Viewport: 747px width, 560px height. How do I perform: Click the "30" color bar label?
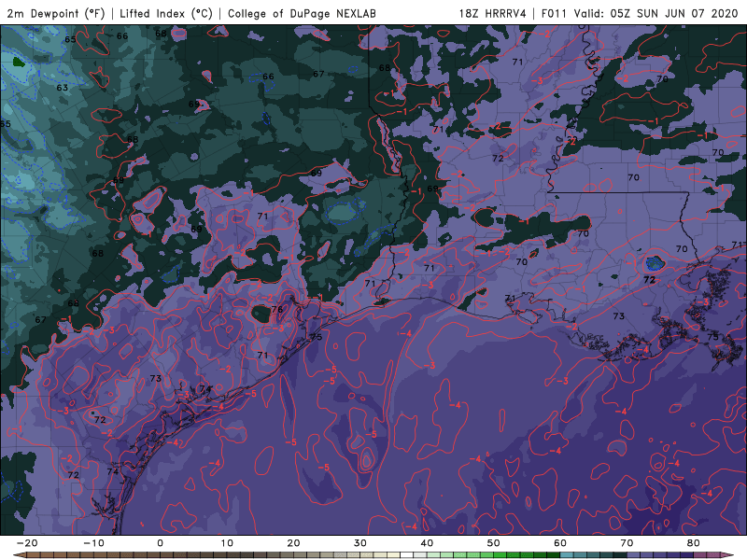tap(360, 543)
